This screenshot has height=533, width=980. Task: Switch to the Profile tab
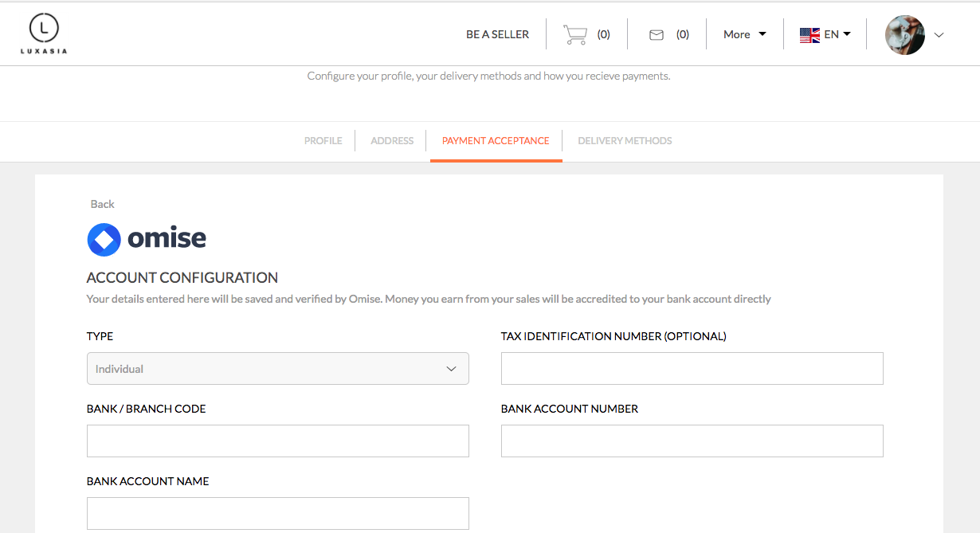point(323,141)
